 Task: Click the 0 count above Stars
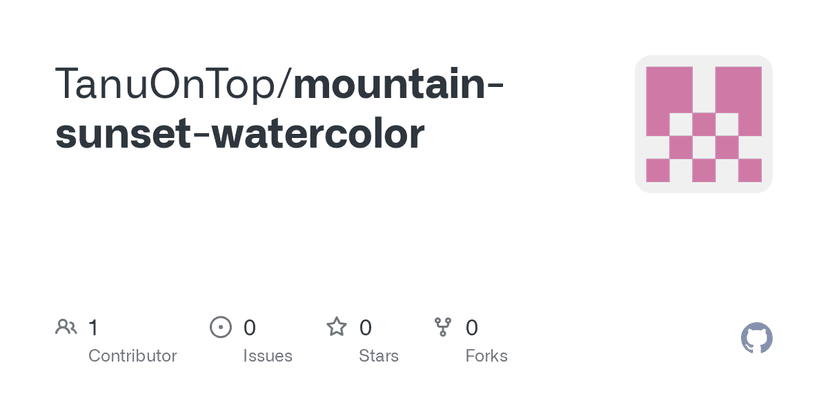366,327
